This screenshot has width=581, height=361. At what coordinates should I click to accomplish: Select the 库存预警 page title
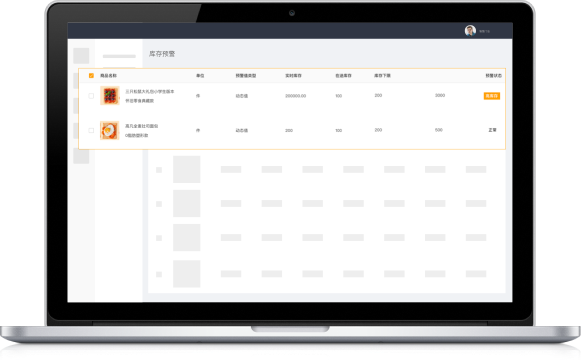pyautogui.click(x=162, y=54)
